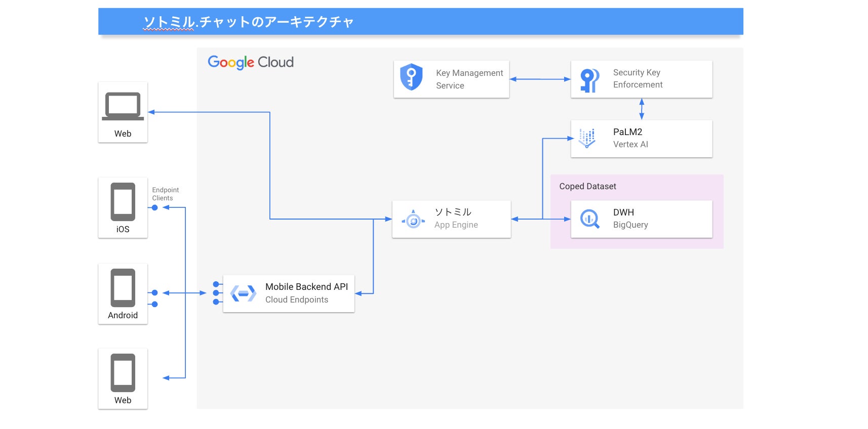Screen dimensions: 868x429
Task: Select the "Cloud Endpoints" subtitle
Action: coord(297,299)
